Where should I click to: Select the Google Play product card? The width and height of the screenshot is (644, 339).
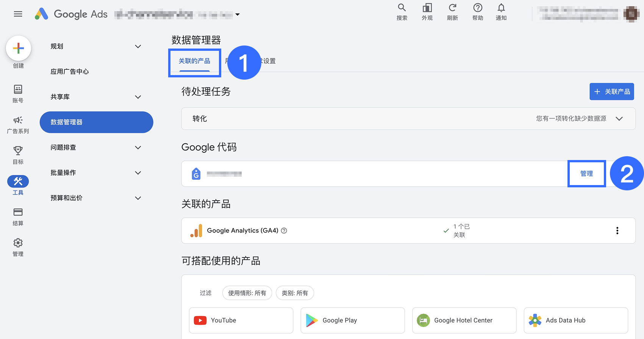353,320
